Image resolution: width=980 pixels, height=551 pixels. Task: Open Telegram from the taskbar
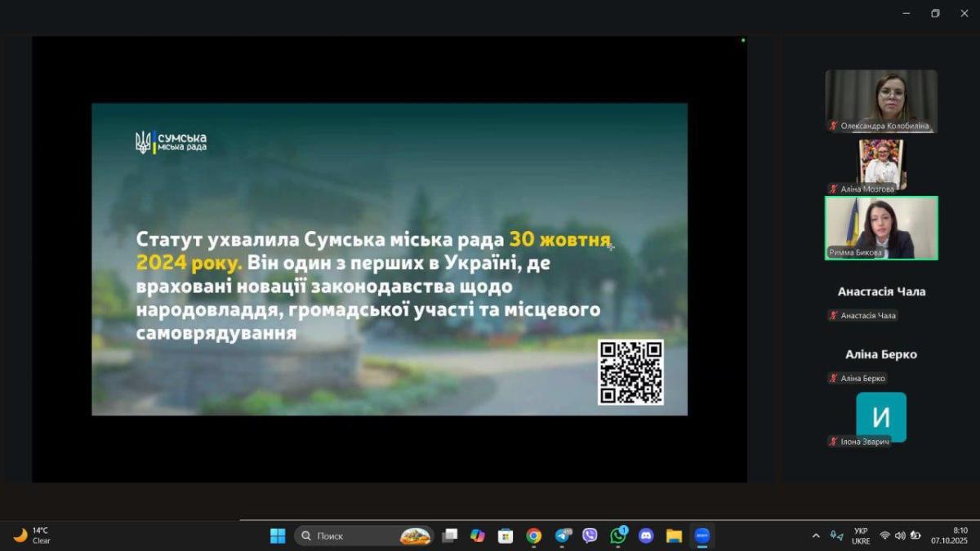563,535
